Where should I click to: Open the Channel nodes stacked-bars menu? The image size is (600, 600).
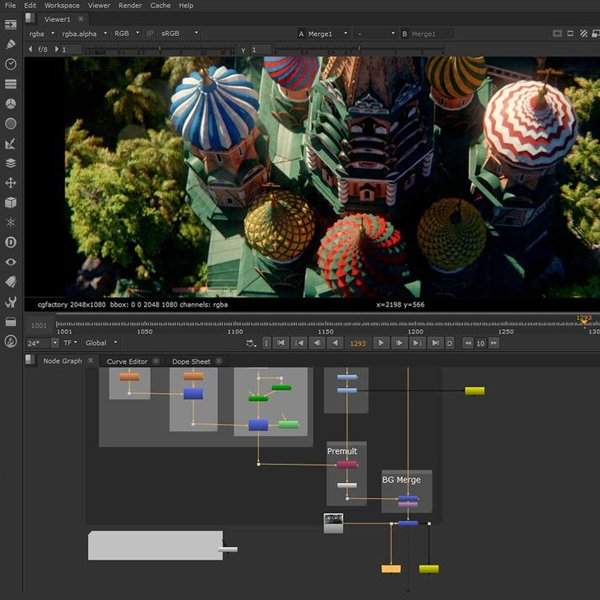pyautogui.click(x=11, y=84)
